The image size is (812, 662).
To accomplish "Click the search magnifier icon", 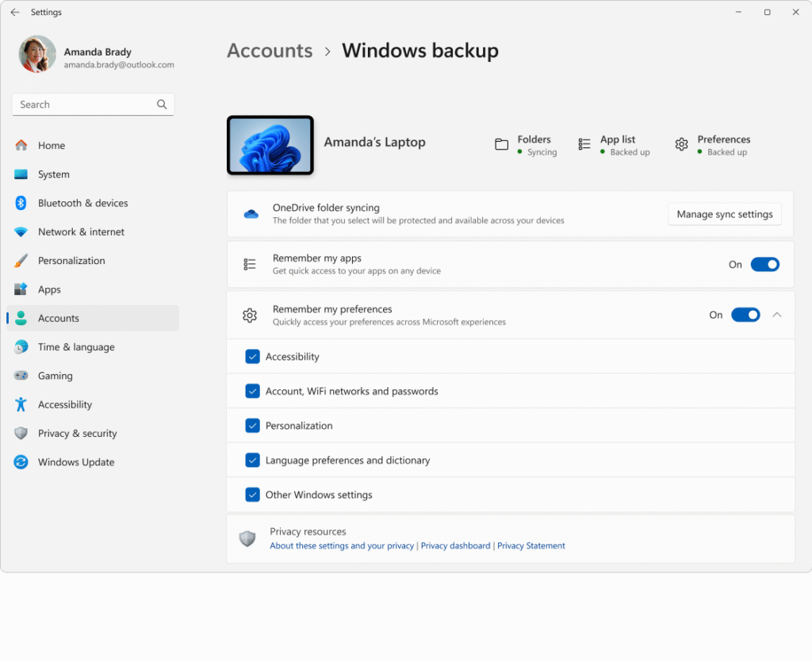I will pos(162,105).
